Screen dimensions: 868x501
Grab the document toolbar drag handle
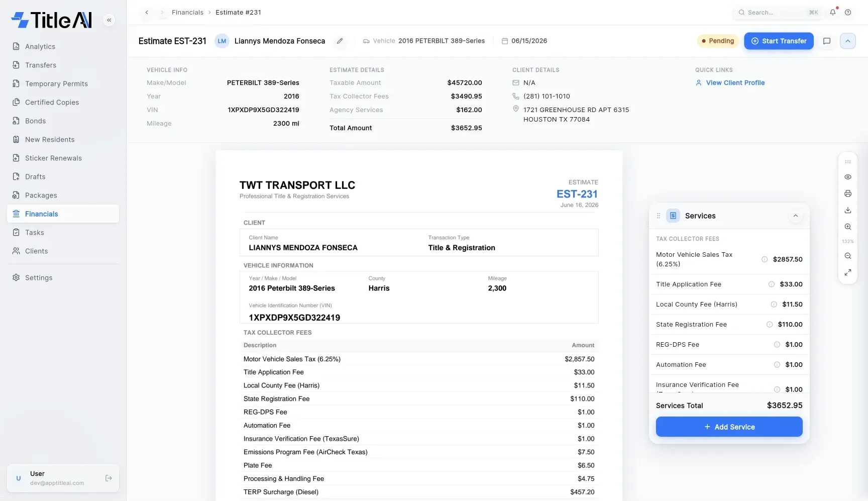click(848, 162)
